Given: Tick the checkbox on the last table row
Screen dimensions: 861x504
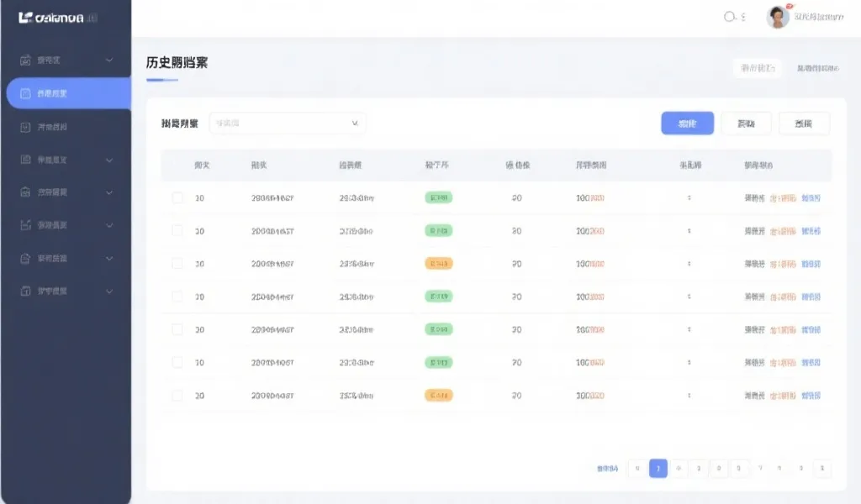Looking at the screenshot, I should pyautogui.click(x=177, y=395).
